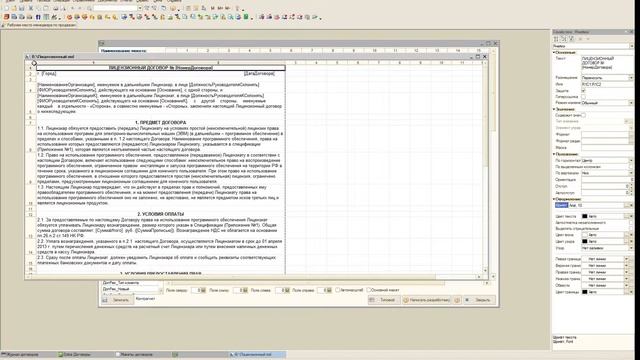Click the select-all corner of the spreadsheet
The width and height of the screenshot is (640, 360).
pos(31,63)
